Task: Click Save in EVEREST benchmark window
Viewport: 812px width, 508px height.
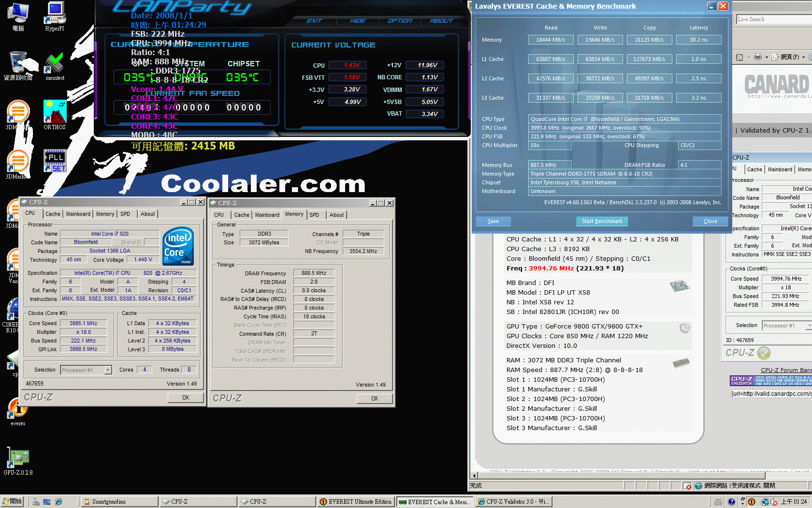Action: [493, 221]
